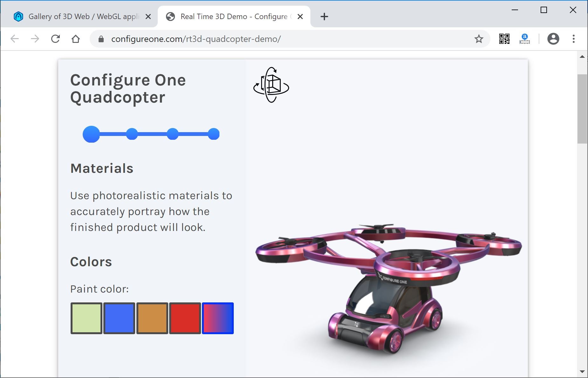Minimize the browser window
The image size is (588, 378).
pos(515,10)
